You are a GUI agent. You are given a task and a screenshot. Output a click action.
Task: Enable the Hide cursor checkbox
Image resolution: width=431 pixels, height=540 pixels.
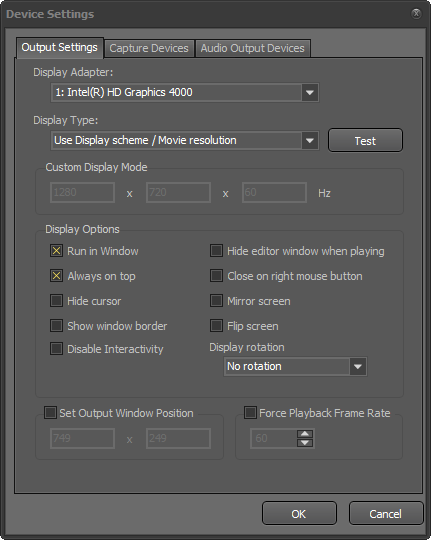click(57, 301)
